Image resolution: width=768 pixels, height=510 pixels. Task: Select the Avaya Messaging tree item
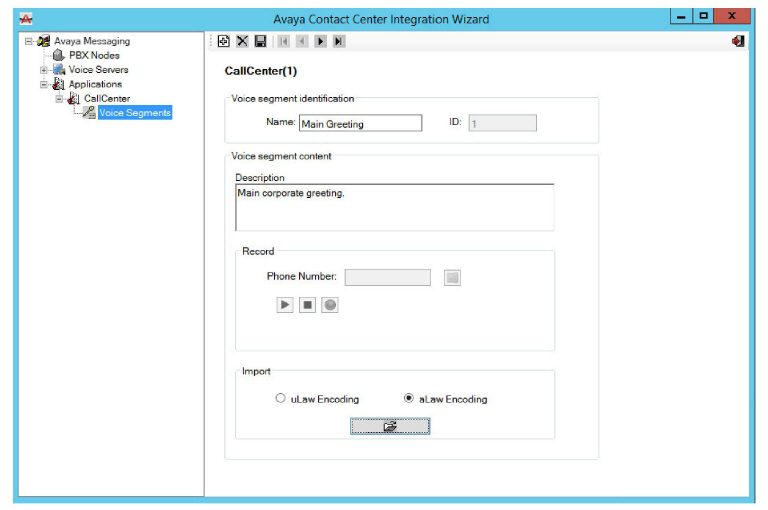tap(92, 41)
